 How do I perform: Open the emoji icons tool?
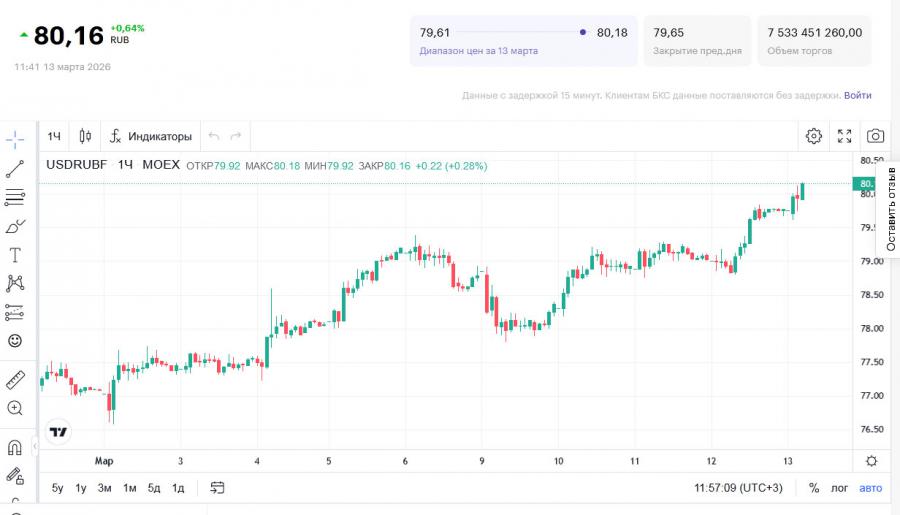point(15,341)
